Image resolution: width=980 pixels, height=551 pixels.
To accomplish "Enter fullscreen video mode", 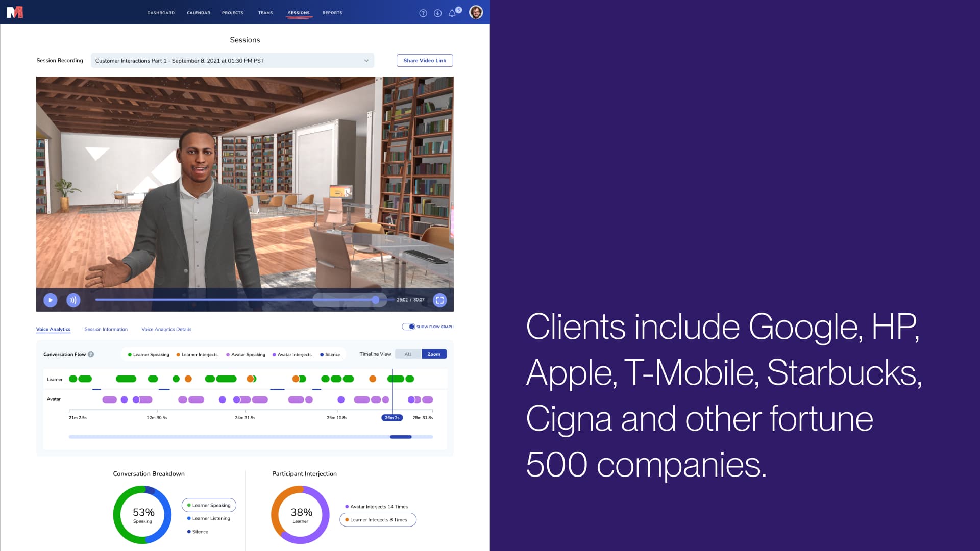I will click(439, 300).
